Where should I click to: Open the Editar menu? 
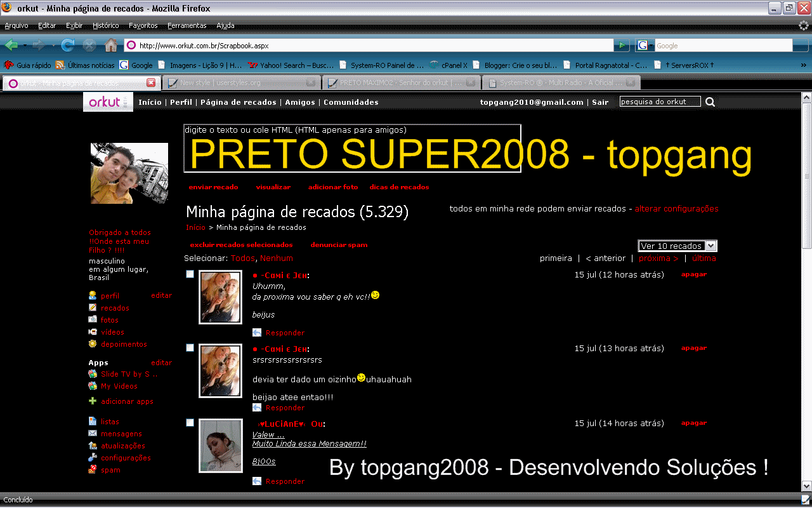point(47,25)
